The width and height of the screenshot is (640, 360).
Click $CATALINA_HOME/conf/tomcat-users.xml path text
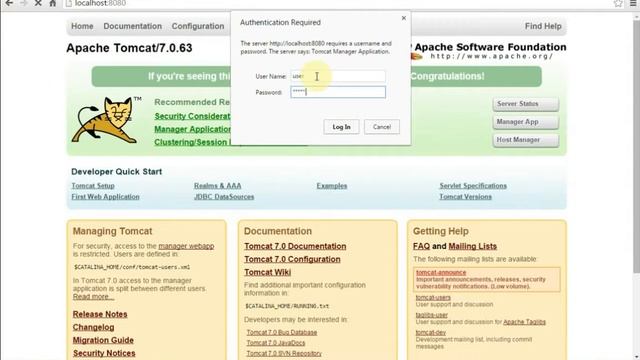(x=131, y=267)
